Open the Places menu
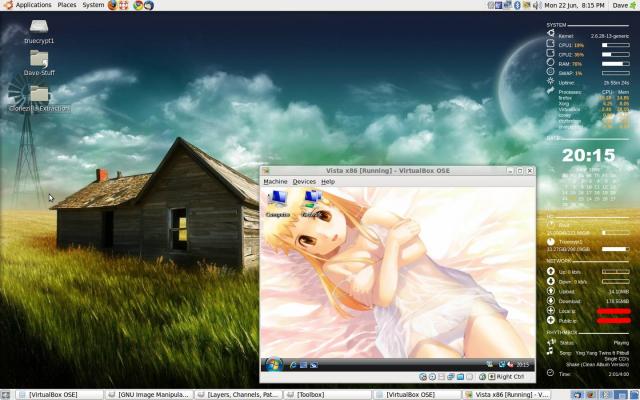640x400 pixels. 67,5
